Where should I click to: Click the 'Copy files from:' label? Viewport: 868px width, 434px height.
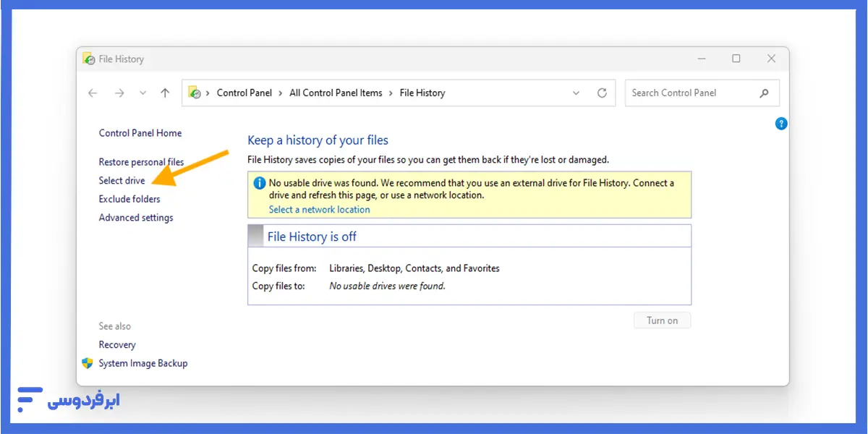[284, 268]
